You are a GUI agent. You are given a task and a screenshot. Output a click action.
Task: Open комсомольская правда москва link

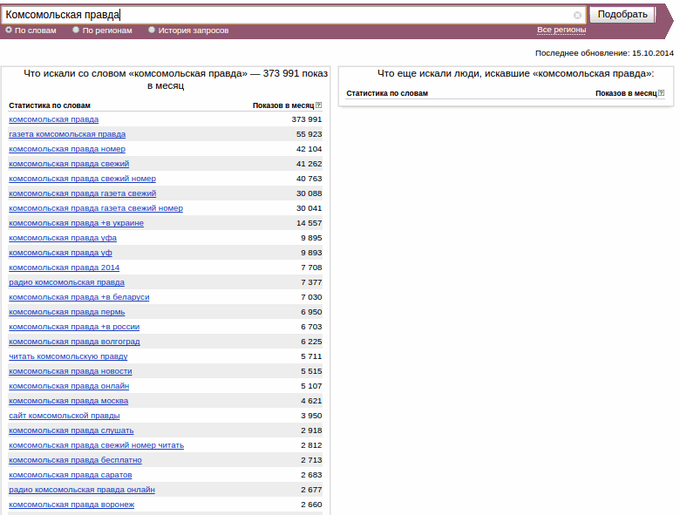[69, 401]
